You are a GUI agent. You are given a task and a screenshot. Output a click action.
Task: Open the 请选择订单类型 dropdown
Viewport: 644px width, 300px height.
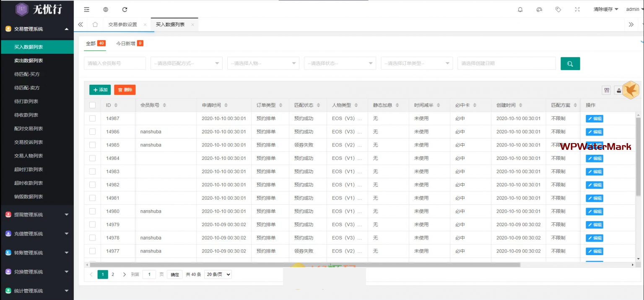click(x=416, y=63)
